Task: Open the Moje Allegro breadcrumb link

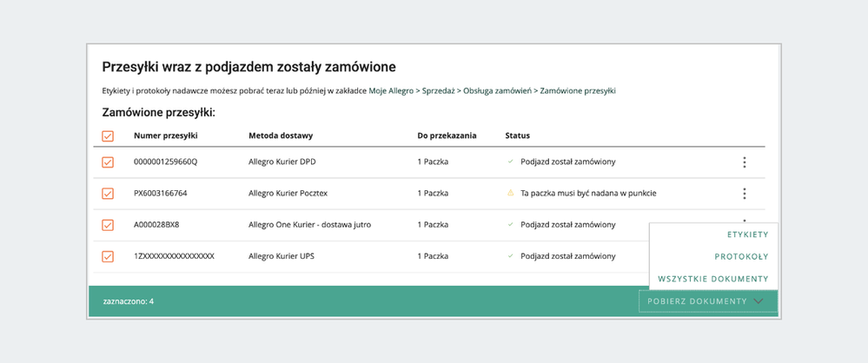Action: coord(391,90)
